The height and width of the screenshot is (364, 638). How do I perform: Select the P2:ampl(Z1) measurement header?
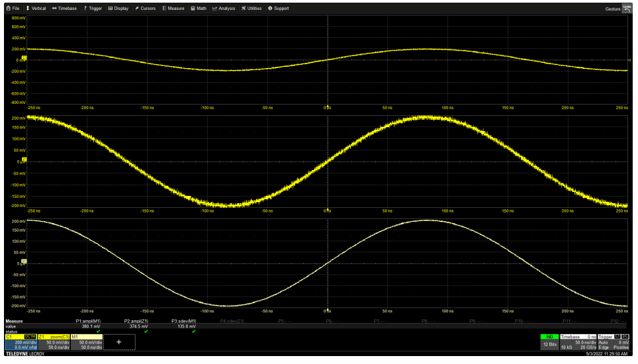(136, 321)
